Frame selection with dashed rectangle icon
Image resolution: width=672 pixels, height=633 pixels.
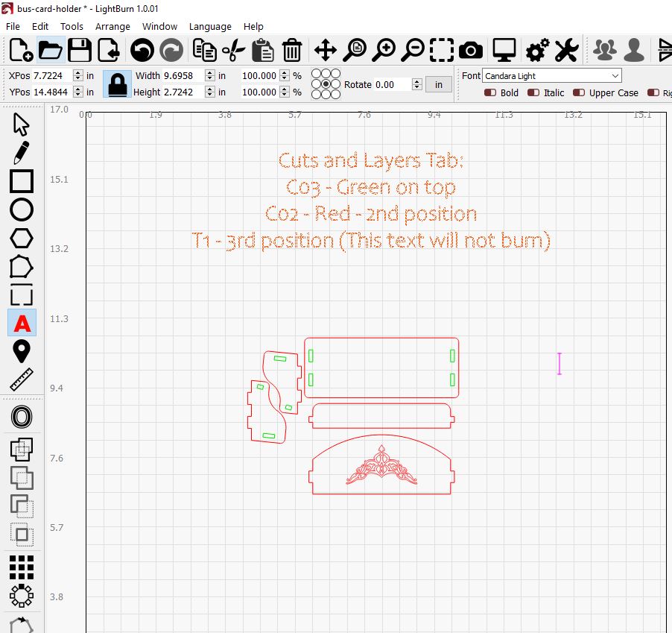click(442, 50)
